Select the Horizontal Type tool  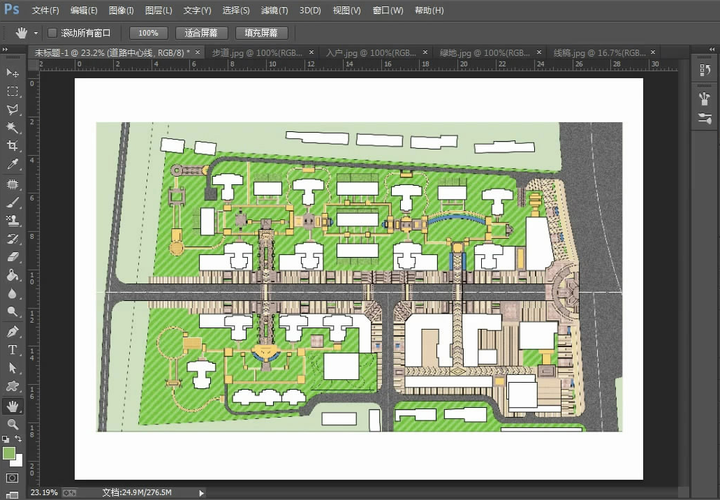[12, 350]
